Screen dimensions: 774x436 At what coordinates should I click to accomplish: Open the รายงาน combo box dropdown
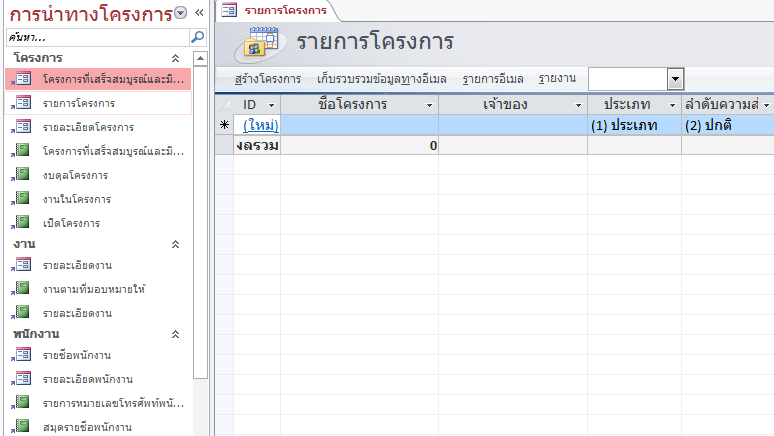point(675,79)
